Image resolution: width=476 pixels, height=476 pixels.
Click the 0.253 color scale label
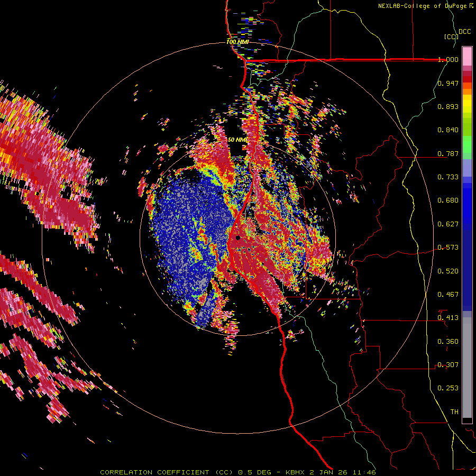pyautogui.click(x=448, y=388)
